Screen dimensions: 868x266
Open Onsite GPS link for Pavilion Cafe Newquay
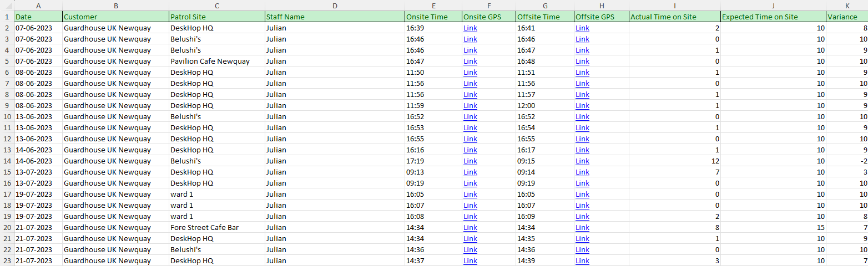click(x=470, y=62)
